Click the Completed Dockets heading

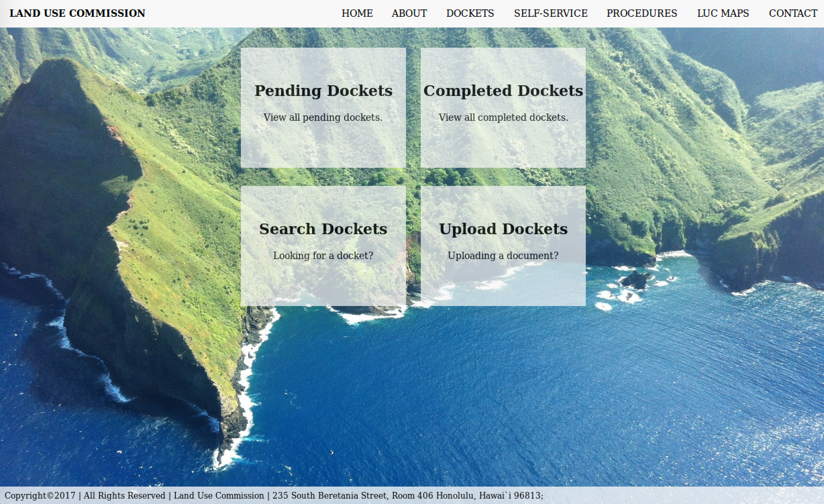[x=503, y=91]
